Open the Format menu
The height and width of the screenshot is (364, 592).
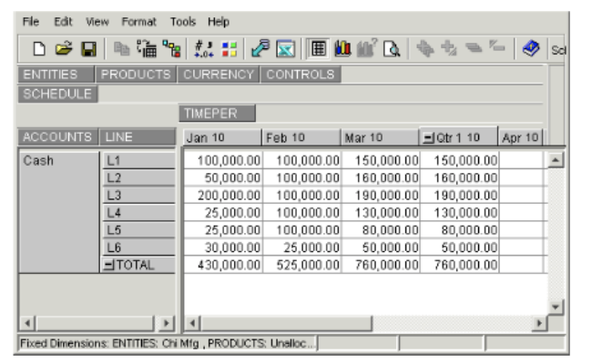point(139,21)
